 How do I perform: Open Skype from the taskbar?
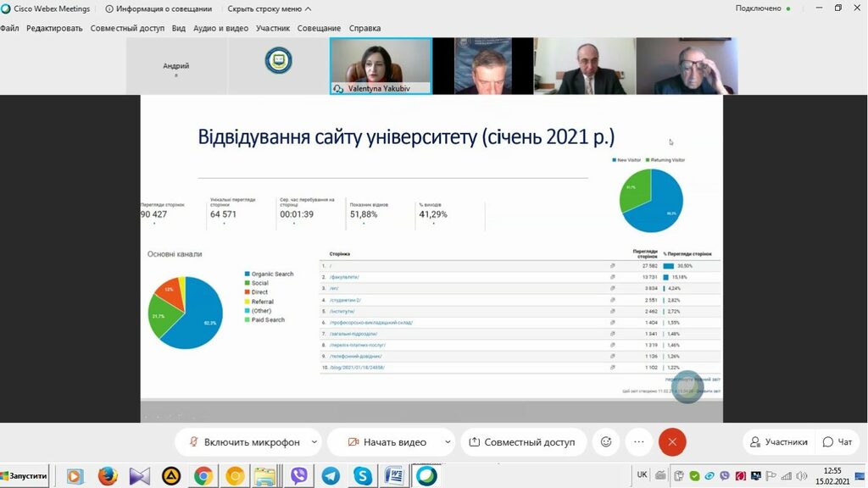coord(363,476)
